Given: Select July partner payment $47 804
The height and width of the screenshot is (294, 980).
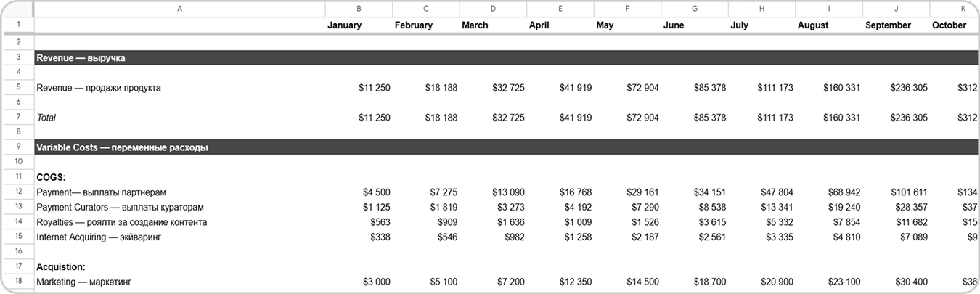Looking at the screenshot, I should [x=775, y=192].
